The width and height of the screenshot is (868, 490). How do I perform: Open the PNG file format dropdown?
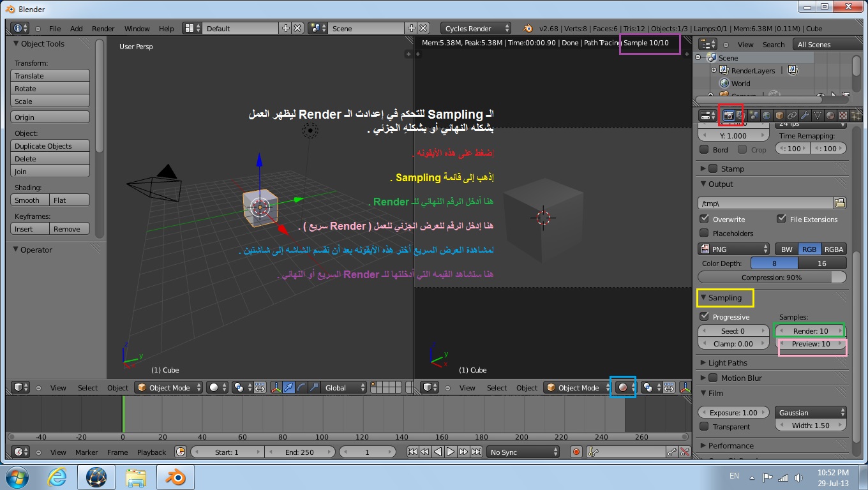(735, 249)
